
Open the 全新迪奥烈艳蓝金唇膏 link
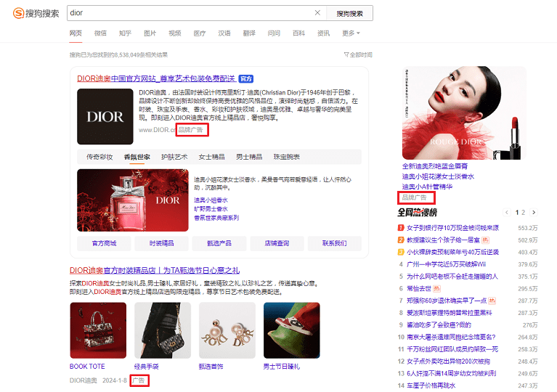(x=435, y=166)
